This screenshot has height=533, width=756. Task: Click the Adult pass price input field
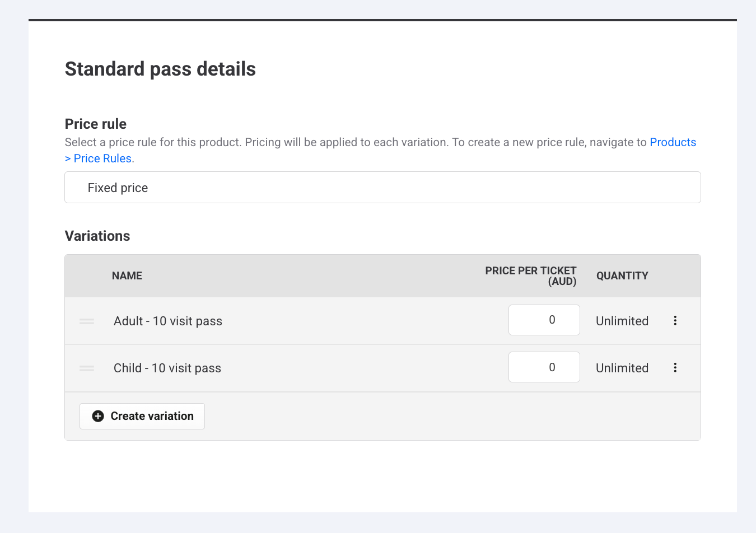click(544, 320)
